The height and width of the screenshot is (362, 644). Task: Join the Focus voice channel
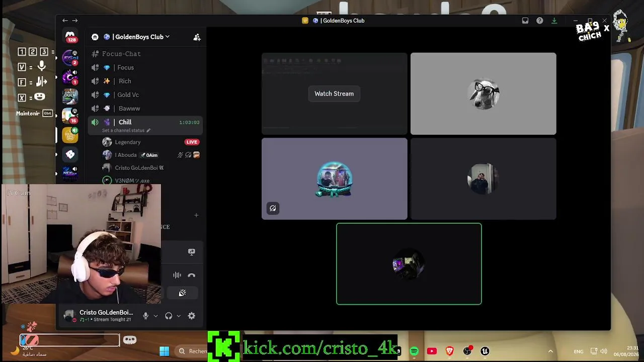click(x=145, y=67)
